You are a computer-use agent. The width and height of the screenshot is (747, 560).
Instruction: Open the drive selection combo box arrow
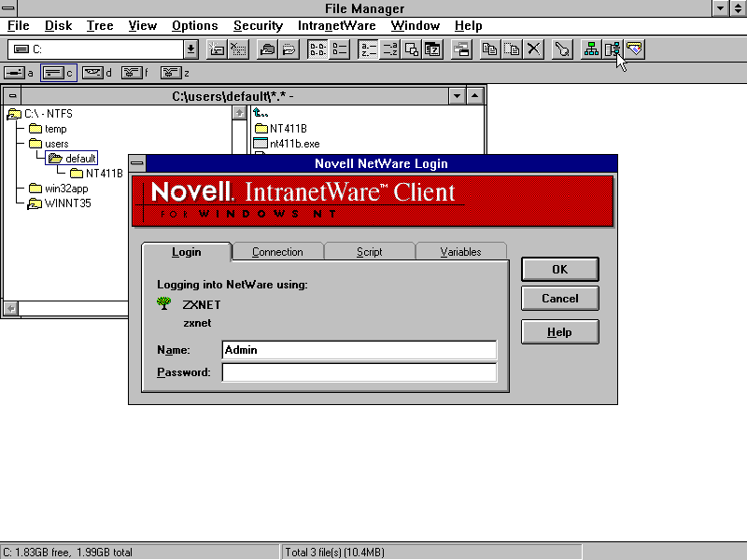190,49
